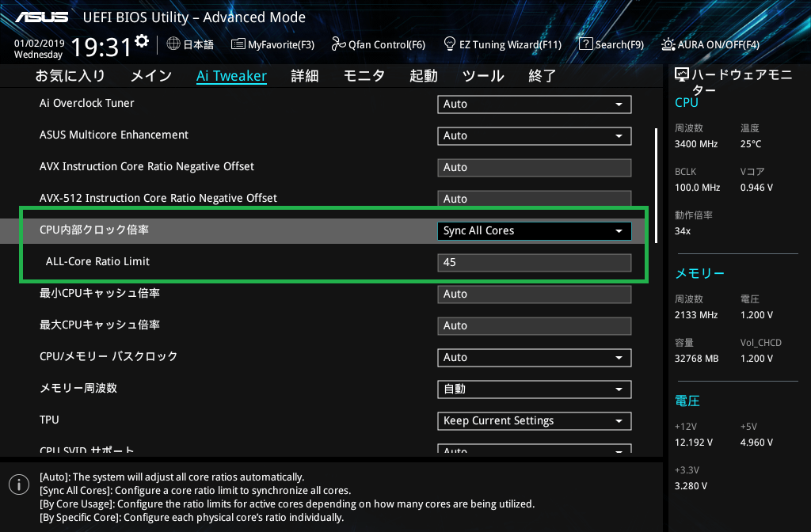Select the TPU label

[49, 420]
